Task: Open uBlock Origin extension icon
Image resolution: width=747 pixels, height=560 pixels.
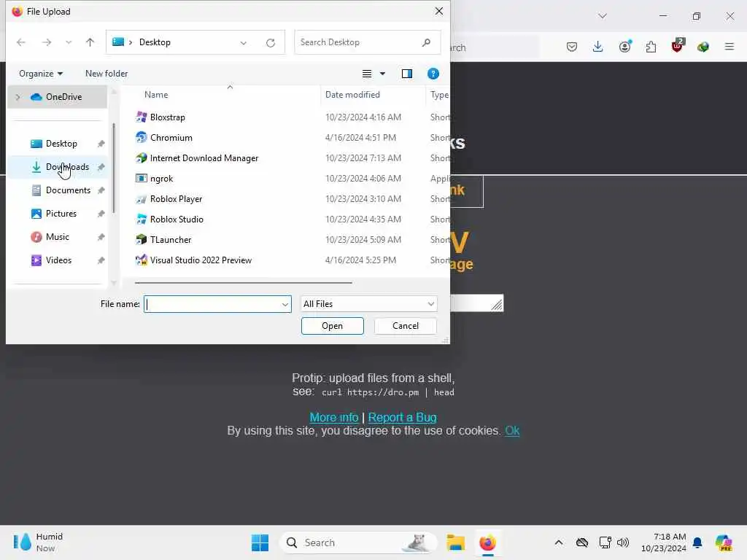Action: click(678, 46)
